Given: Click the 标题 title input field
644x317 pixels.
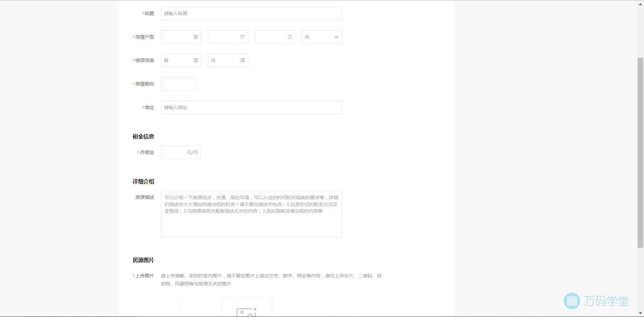Looking at the screenshot, I should click(x=251, y=13).
